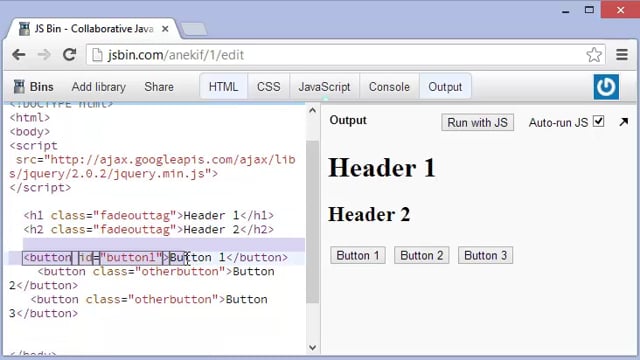Toggle the Output panel tab

tap(445, 87)
